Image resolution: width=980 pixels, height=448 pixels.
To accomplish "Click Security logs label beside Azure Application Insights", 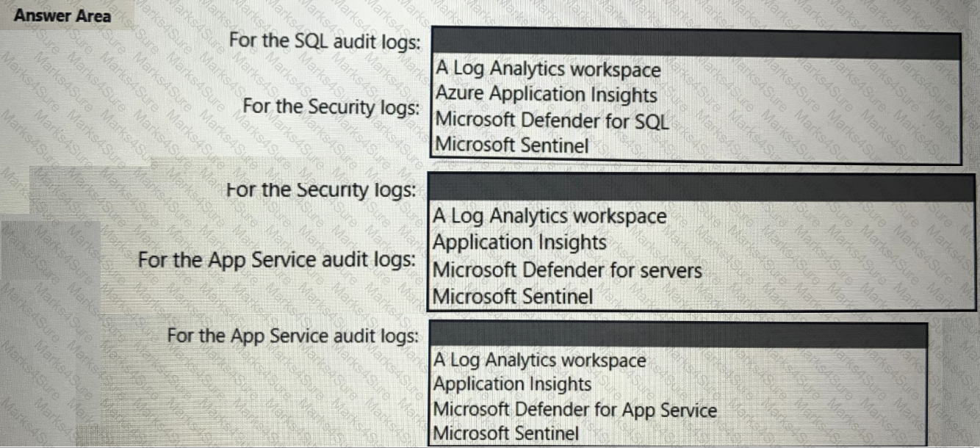I will pos(332,106).
